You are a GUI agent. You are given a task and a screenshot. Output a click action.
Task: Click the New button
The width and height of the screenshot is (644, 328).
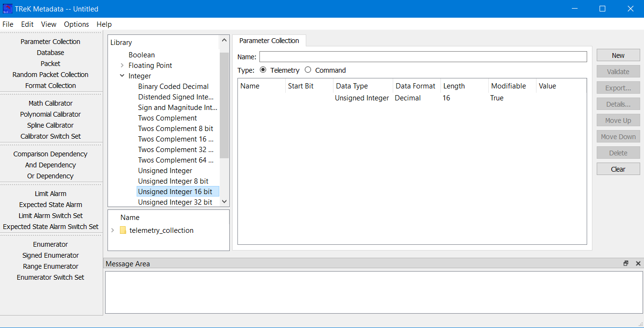pos(618,55)
